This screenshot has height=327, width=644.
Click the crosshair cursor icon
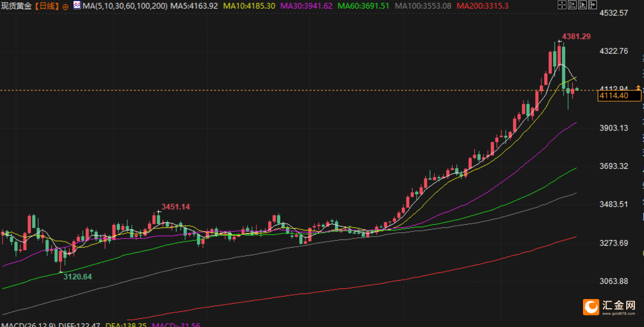tap(562, 5)
